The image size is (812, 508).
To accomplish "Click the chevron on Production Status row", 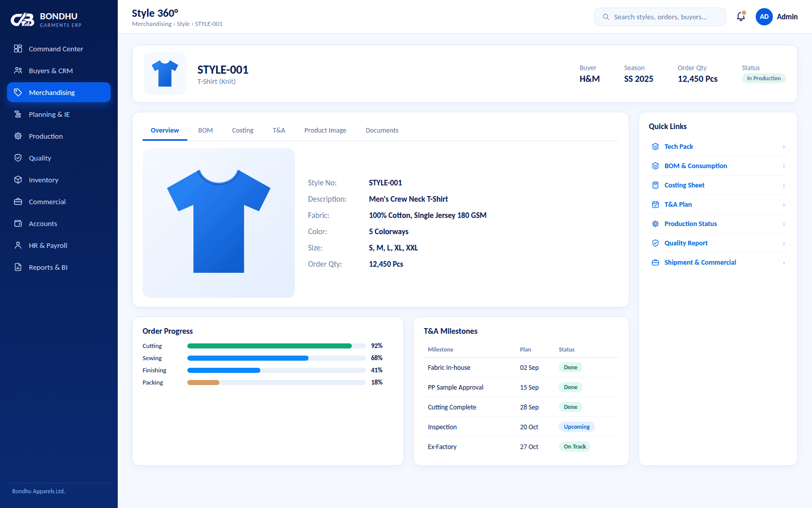I will pos(784,224).
